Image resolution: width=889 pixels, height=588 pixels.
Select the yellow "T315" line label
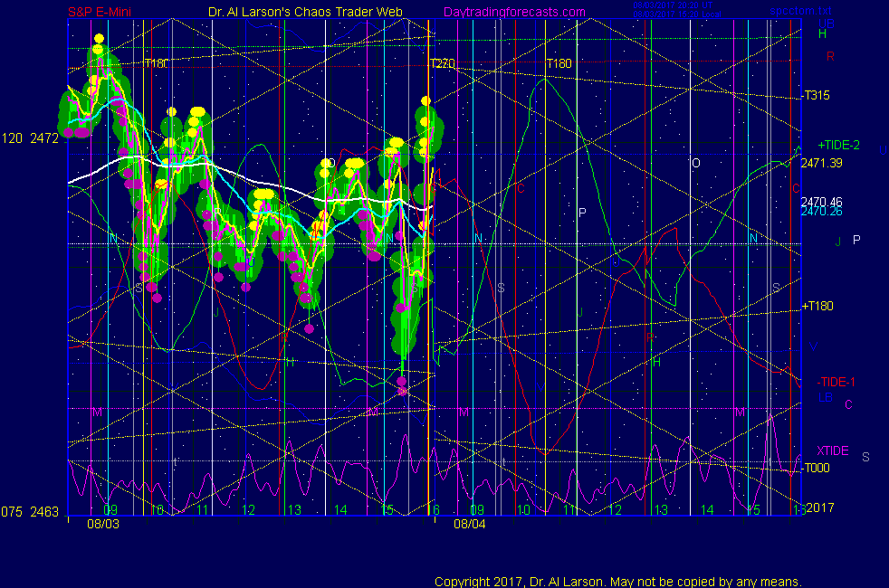(817, 95)
